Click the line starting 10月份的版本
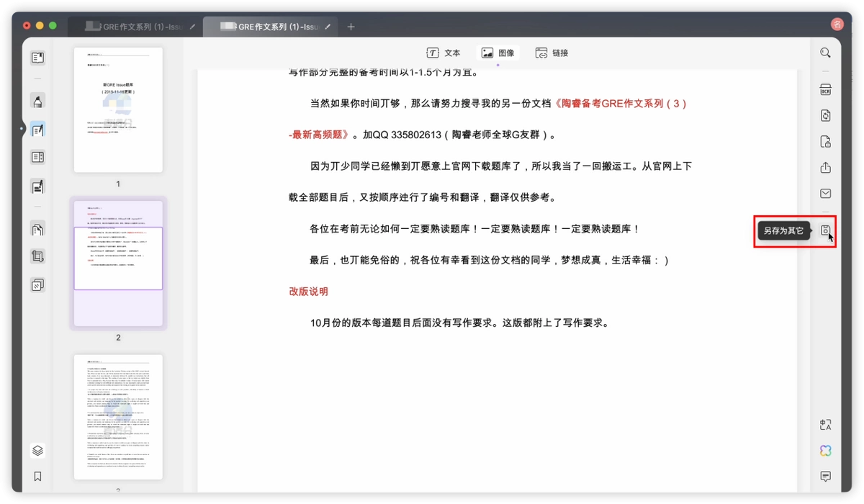 tap(460, 323)
